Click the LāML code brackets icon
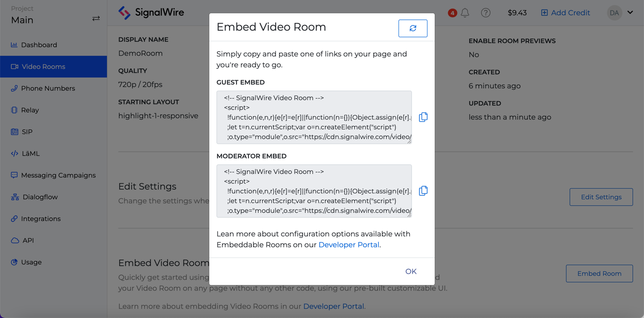This screenshot has height=318, width=644. 14,154
